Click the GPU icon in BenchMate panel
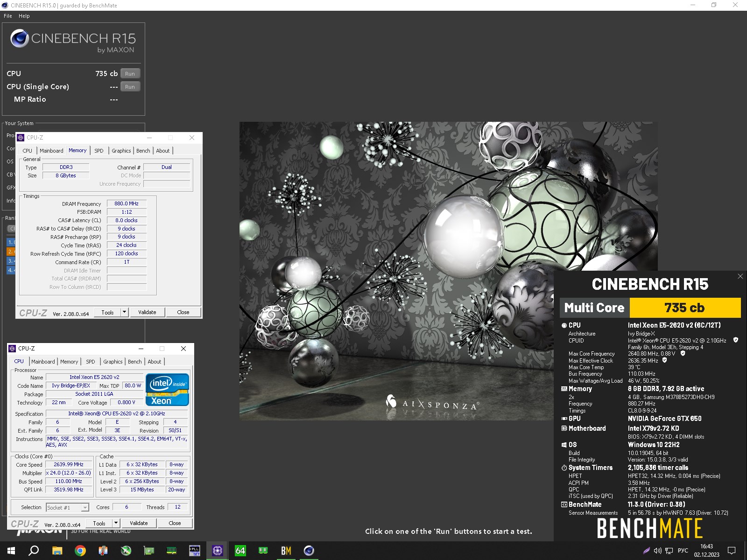The height and width of the screenshot is (560, 747). point(564,419)
